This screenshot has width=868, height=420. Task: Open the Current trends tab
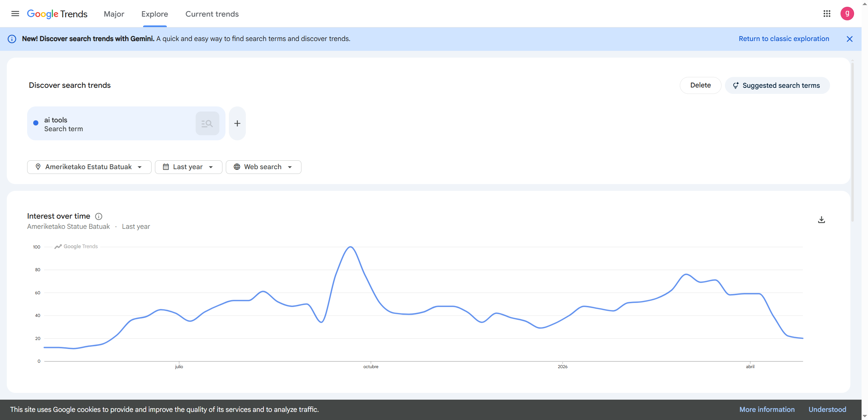click(212, 14)
